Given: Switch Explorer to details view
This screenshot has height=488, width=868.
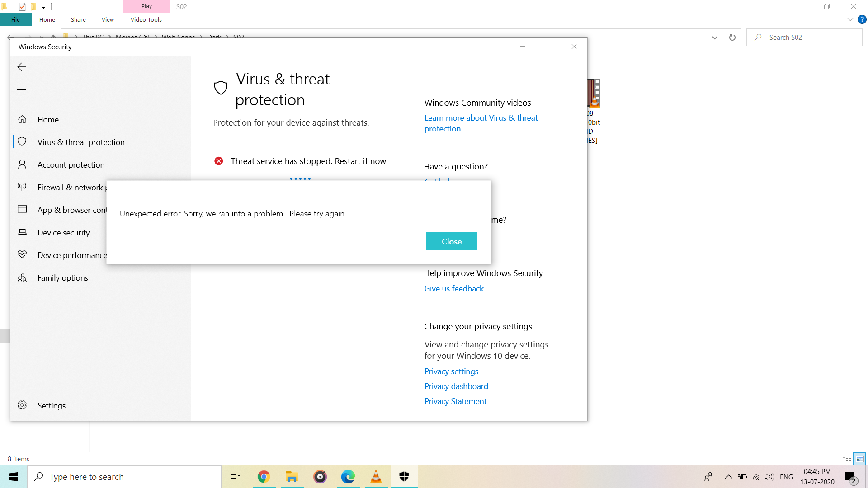Looking at the screenshot, I should [847, 459].
